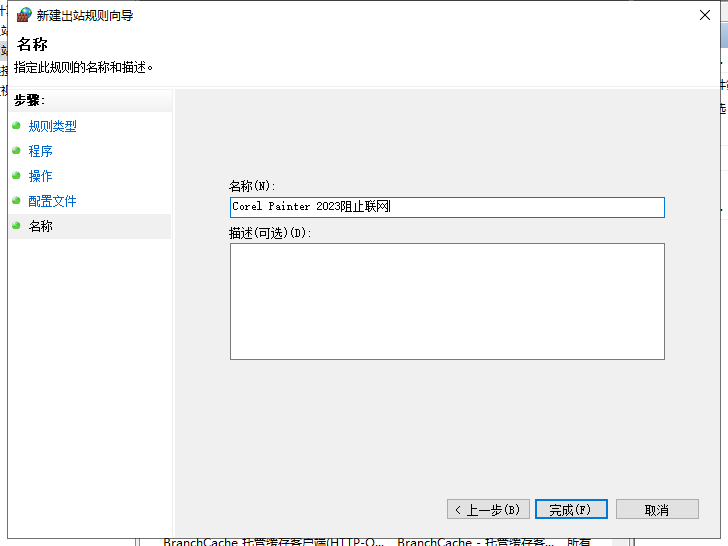
Task: Click the firewall wizard icon in title bar
Action: pos(24,15)
